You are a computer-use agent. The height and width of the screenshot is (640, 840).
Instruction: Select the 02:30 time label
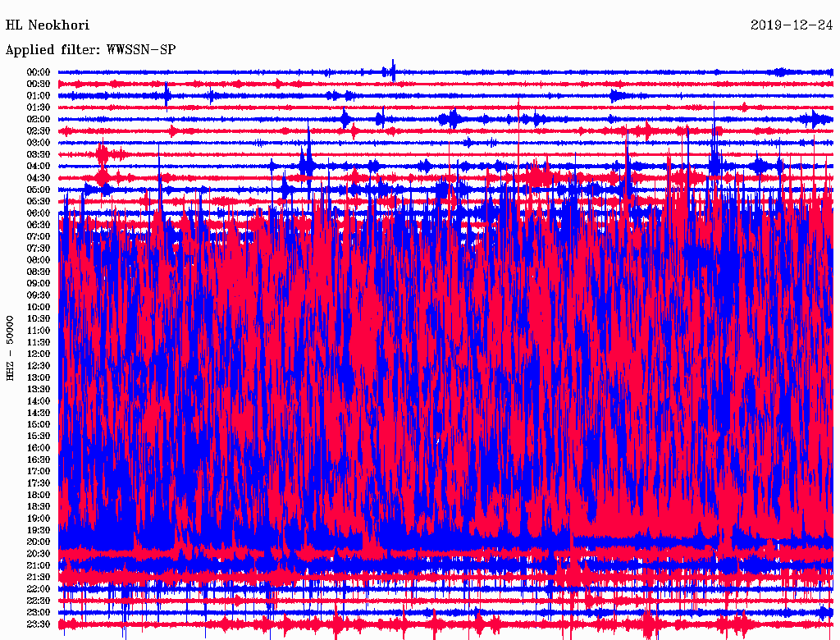click(39, 131)
